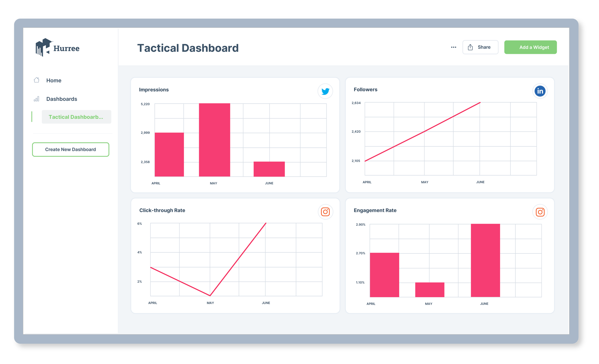This screenshot has height=364, width=599.
Task: Click the June bar in the Engagement Rate chart
Action: click(485, 260)
